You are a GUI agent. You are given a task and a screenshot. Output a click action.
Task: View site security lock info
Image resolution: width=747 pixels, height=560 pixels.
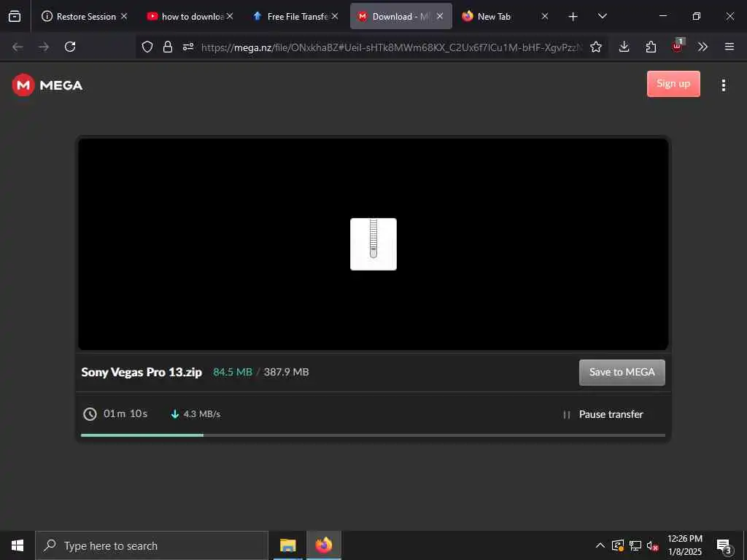click(168, 47)
